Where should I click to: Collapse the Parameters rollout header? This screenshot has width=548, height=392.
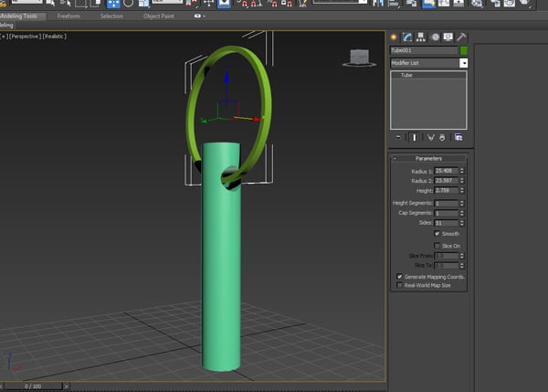click(429, 158)
